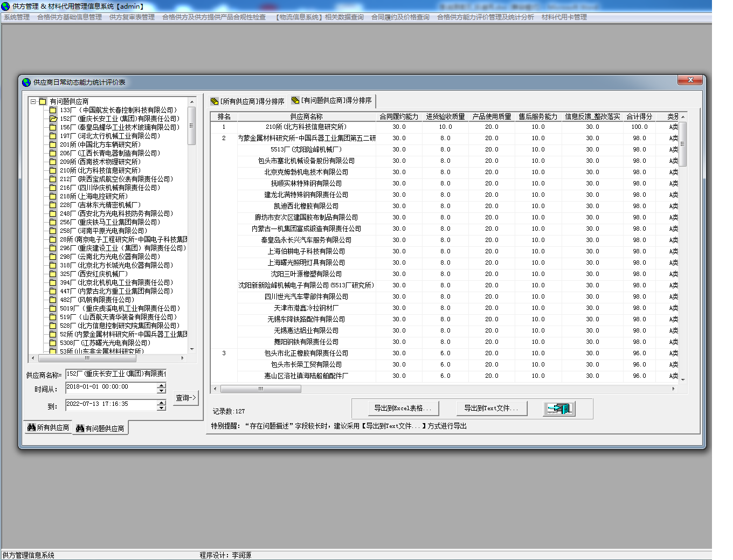Click the 供应商名称 input field
733x560 pixels.
point(116,374)
